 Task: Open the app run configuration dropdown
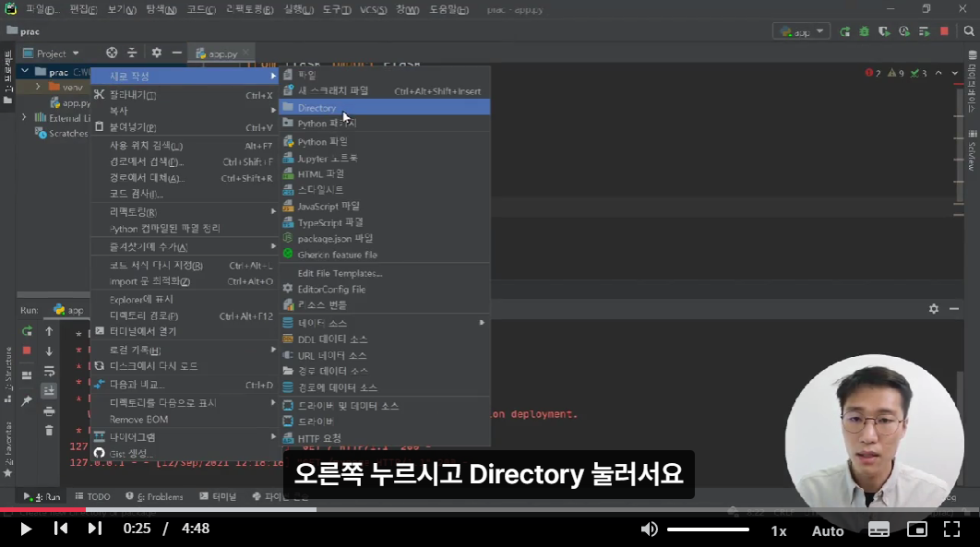[802, 32]
